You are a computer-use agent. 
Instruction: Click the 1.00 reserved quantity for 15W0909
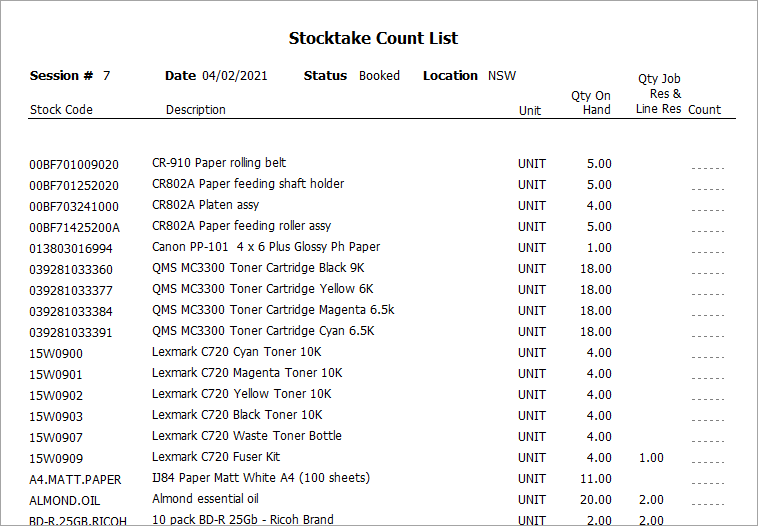coord(651,458)
